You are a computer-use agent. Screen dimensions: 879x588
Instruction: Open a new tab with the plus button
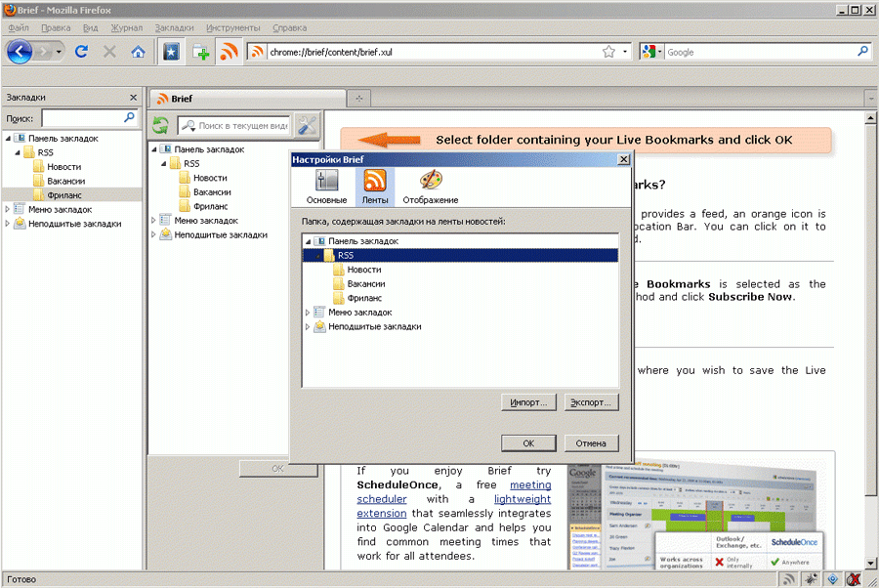point(358,99)
